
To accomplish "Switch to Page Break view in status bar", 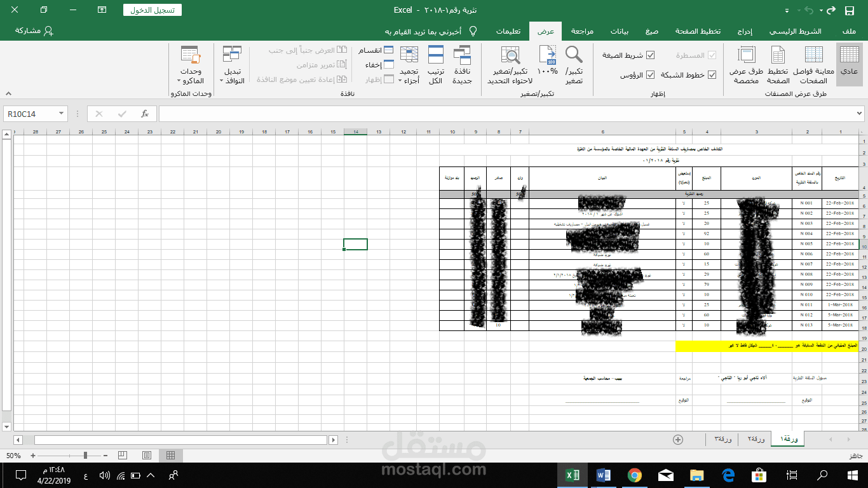I will point(124,456).
